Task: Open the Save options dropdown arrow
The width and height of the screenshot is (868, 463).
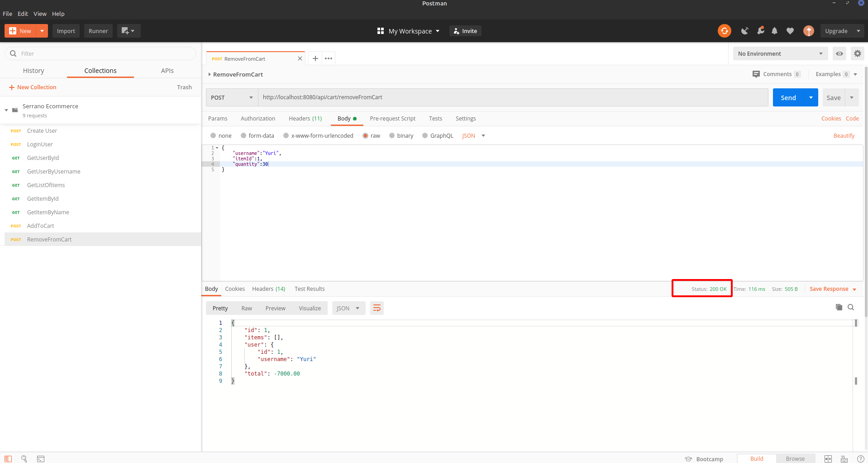Action: (x=852, y=97)
